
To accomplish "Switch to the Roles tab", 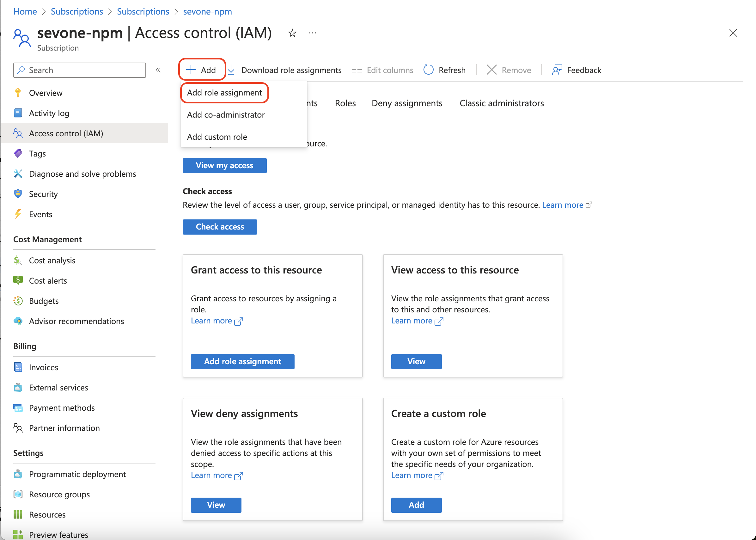I will click(345, 103).
